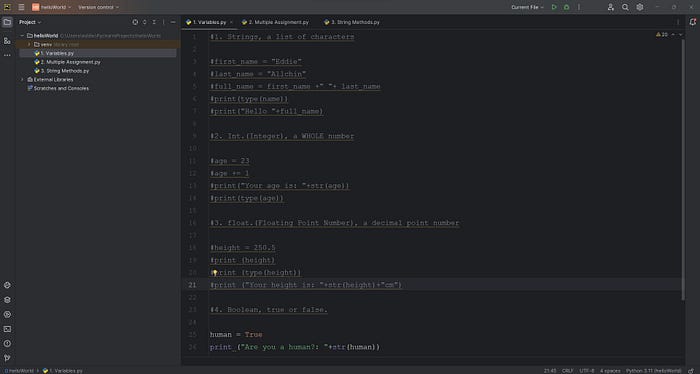
Task: Switch to 2. Multiple Assignment.py tab
Action: click(x=275, y=22)
